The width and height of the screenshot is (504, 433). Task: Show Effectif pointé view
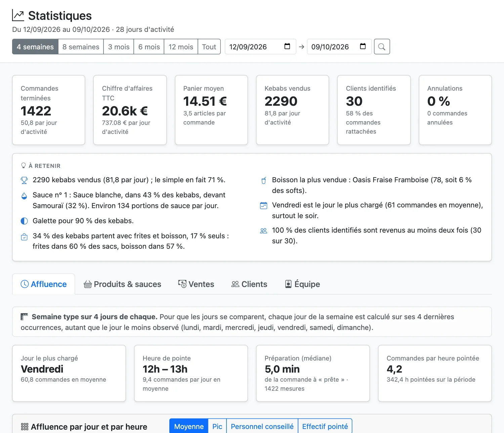[x=325, y=426]
